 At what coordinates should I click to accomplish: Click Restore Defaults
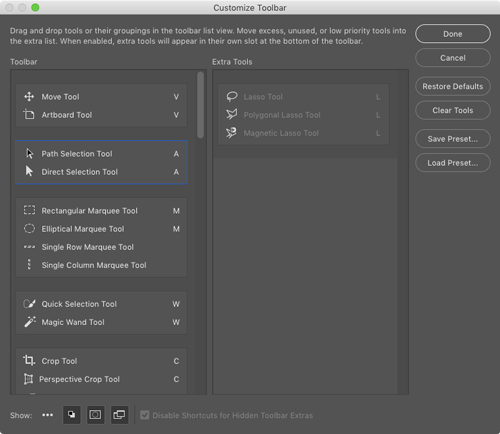click(453, 86)
